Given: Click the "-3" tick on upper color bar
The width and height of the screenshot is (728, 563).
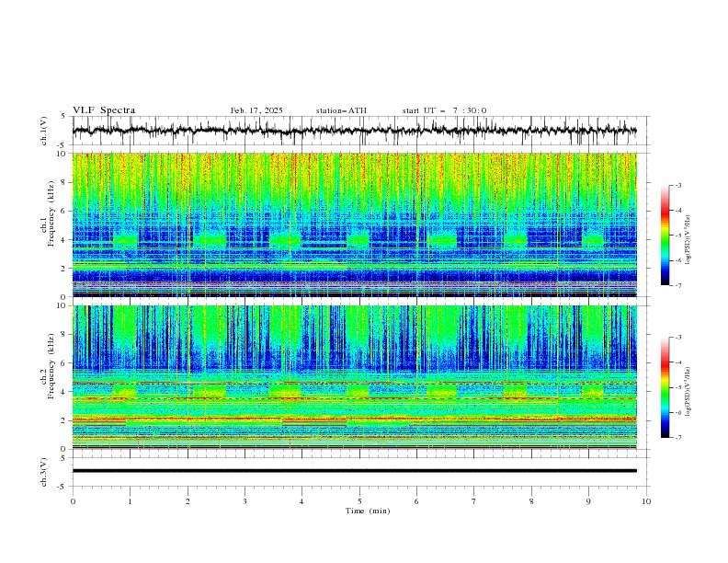Looking at the screenshot, I should tap(677, 185).
